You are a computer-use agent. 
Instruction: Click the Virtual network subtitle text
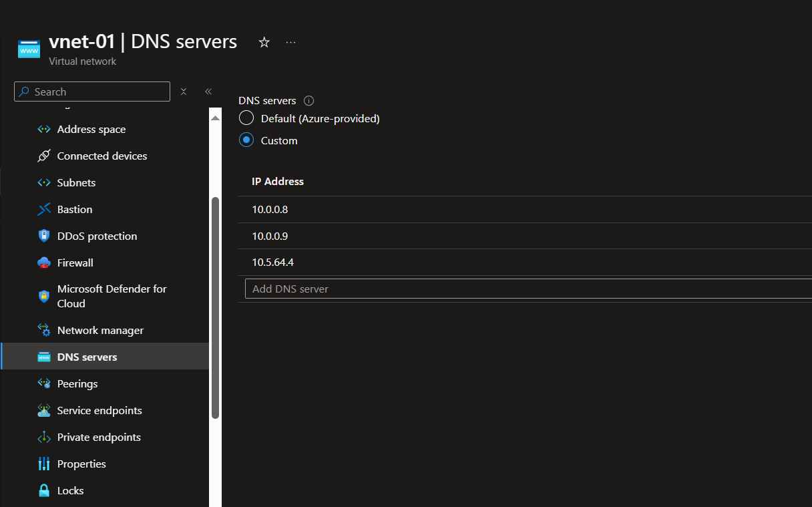click(83, 61)
